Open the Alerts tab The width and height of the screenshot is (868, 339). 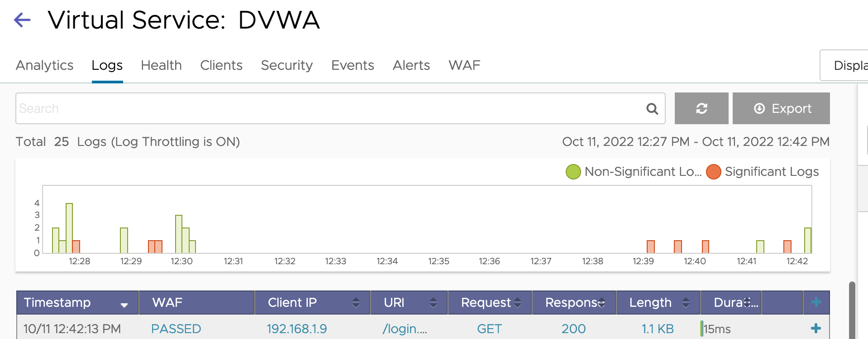(x=411, y=65)
